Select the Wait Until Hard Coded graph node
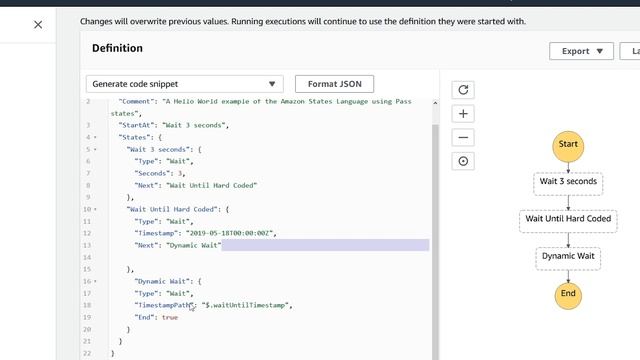This screenshot has height=360, width=640. [568, 221]
